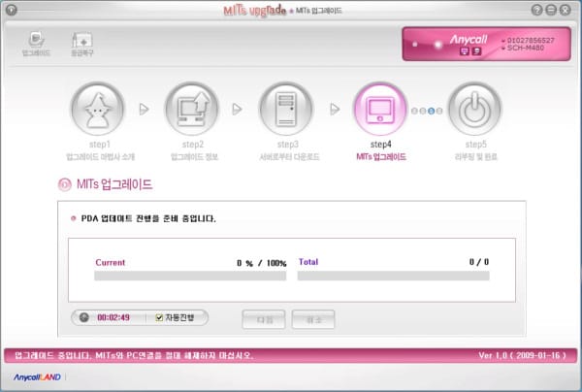Click the model name SCH-M480
This screenshot has width=582, height=392.
(x=525, y=48)
